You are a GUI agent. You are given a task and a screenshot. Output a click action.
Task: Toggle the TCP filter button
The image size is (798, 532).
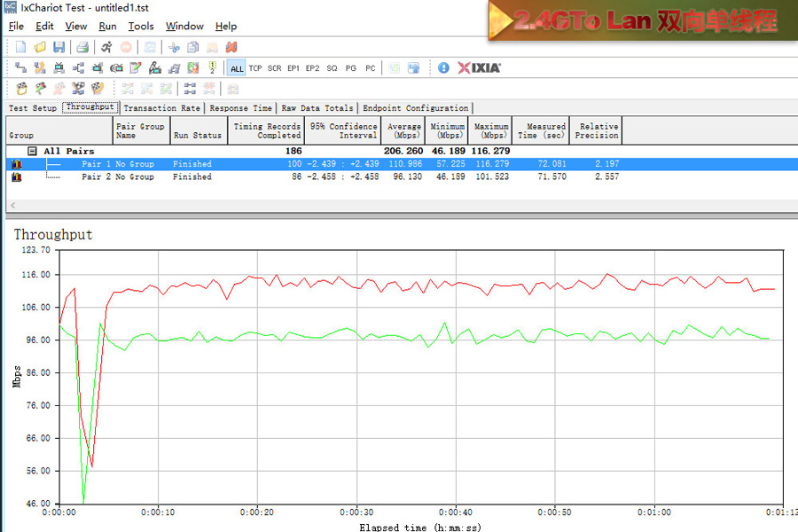255,68
